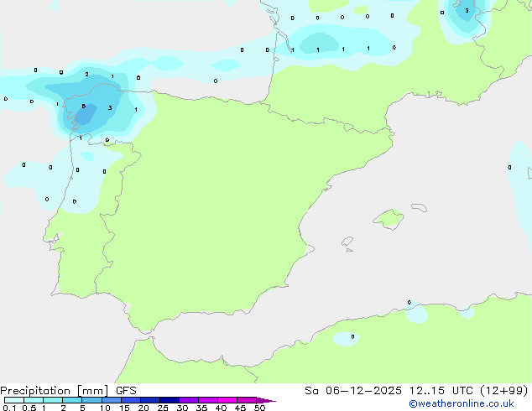The image size is (532, 411).
Task: Click the 'Sa 06-12-2025 12..15 UTC (12+99)' timestamp
Action: (416, 391)
